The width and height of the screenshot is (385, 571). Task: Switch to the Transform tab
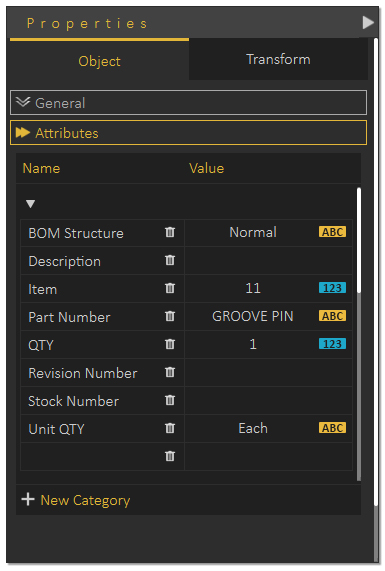tap(278, 59)
